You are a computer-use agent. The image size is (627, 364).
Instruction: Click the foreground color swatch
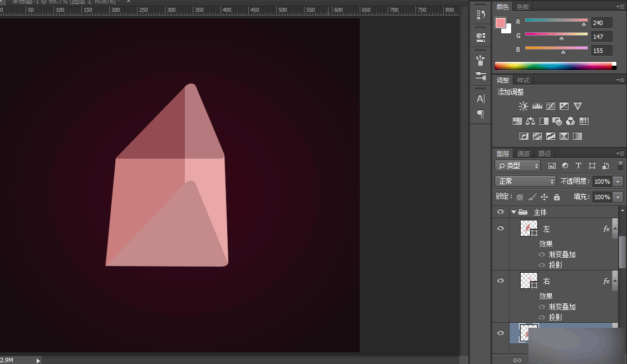(500, 23)
